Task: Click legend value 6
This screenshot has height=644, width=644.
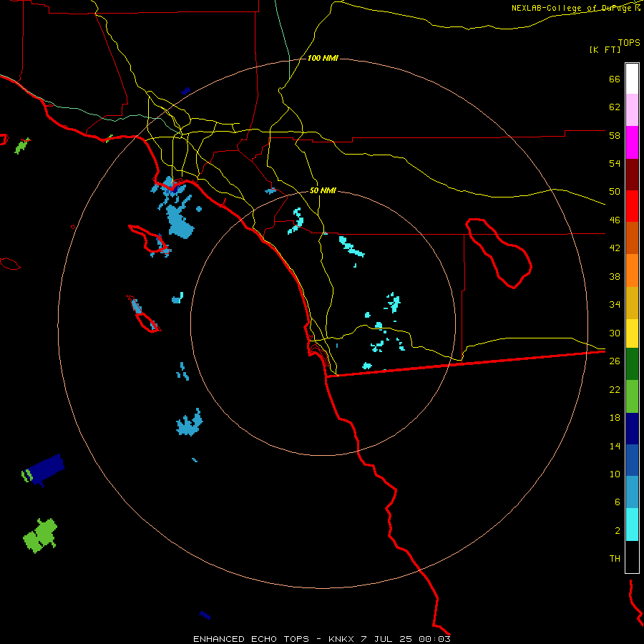Action: click(617, 502)
